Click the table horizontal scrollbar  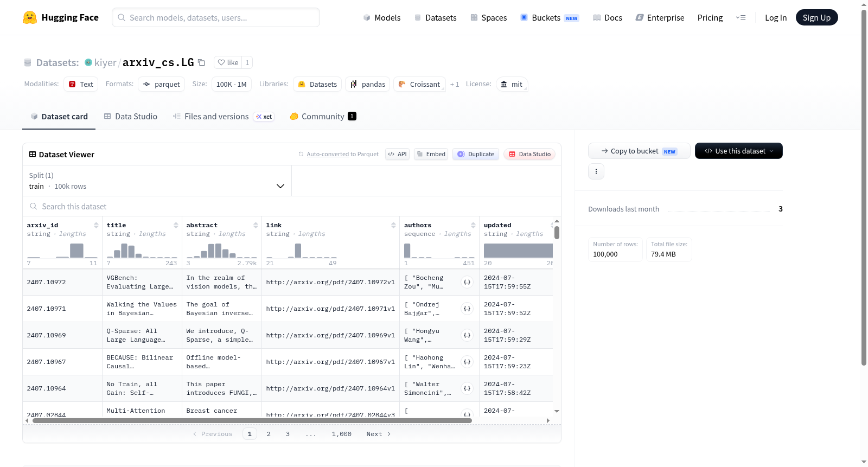[x=252, y=420]
